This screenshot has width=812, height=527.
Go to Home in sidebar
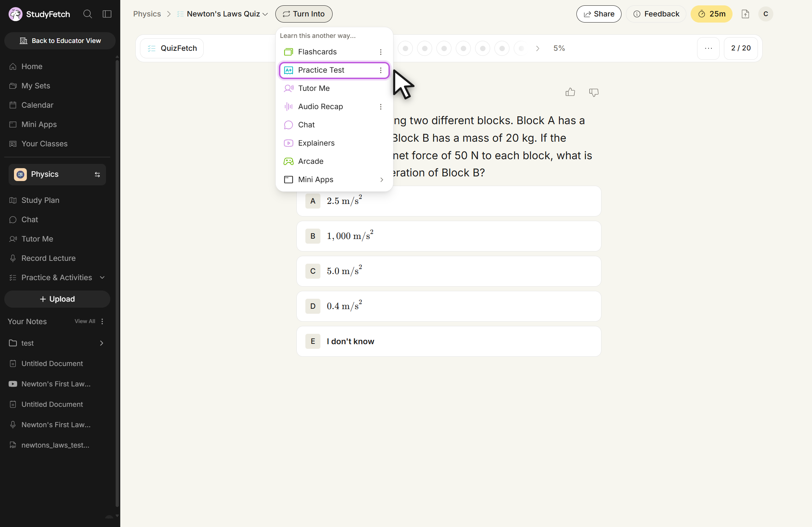click(57, 67)
